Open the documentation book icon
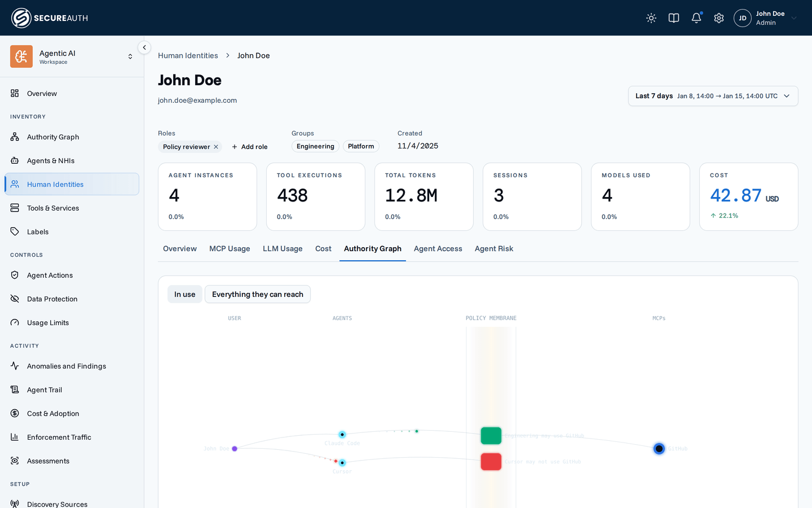This screenshot has height=508, width=812. (x=674, y=18)
